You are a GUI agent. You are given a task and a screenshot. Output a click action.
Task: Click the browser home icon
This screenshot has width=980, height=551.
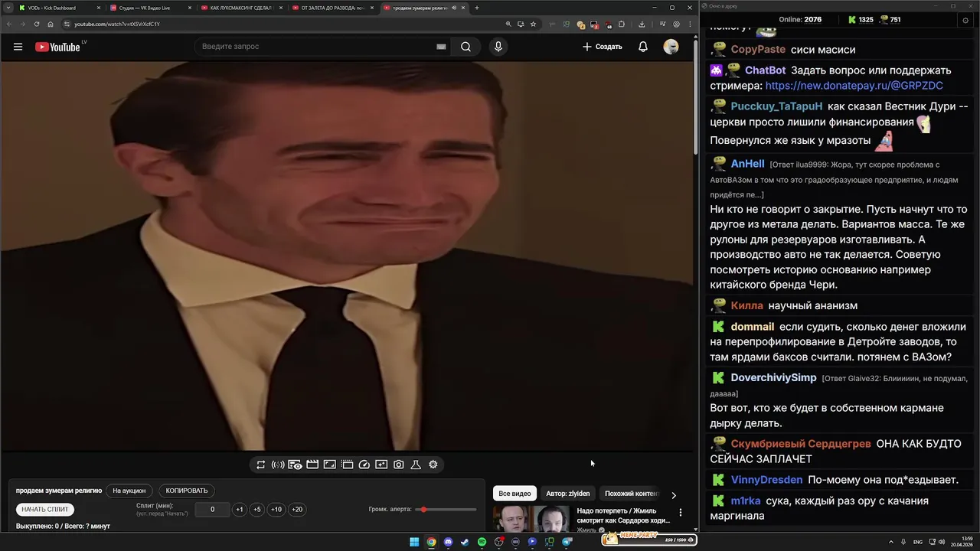[51, 24]
